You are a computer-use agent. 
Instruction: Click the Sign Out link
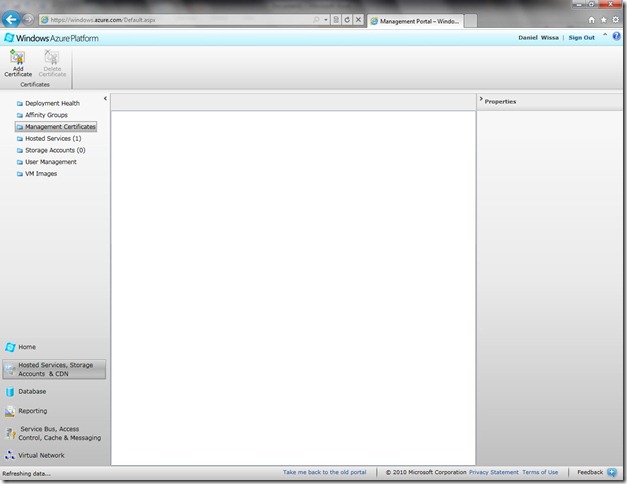point(581,38)
